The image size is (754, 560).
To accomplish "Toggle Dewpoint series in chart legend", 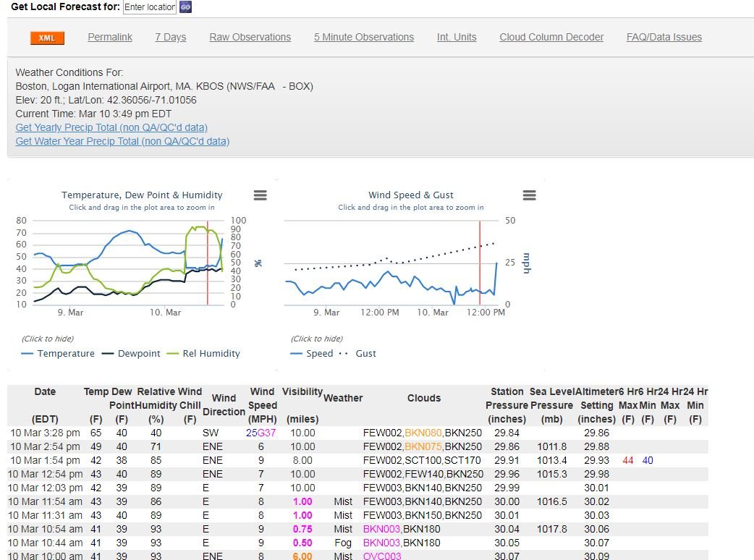I will coord(131,353).
